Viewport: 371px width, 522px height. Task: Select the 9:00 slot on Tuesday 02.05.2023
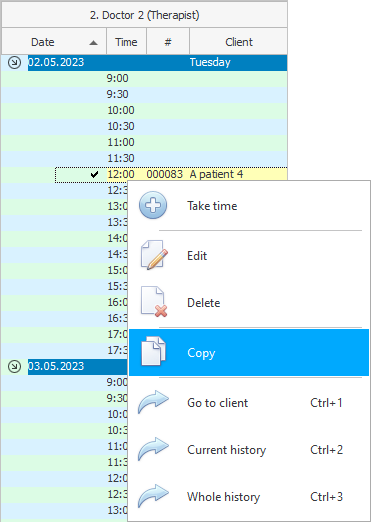(x=144, y=79)
